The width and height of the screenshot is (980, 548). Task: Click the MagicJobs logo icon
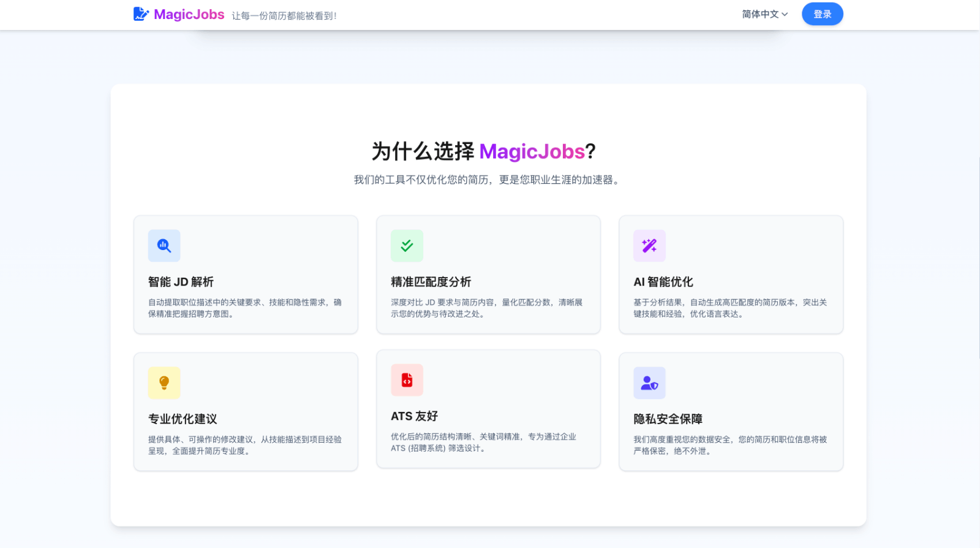[x=141, y=14]
